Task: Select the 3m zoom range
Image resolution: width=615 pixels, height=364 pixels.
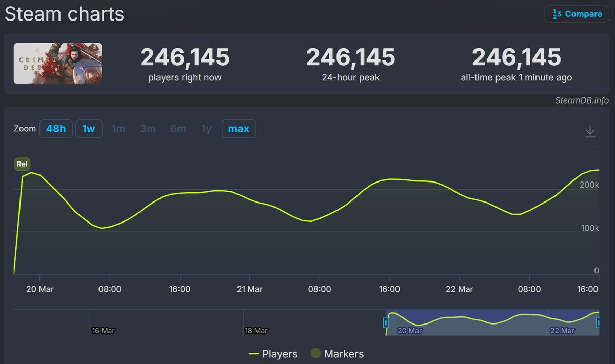Action: [148, 129]
